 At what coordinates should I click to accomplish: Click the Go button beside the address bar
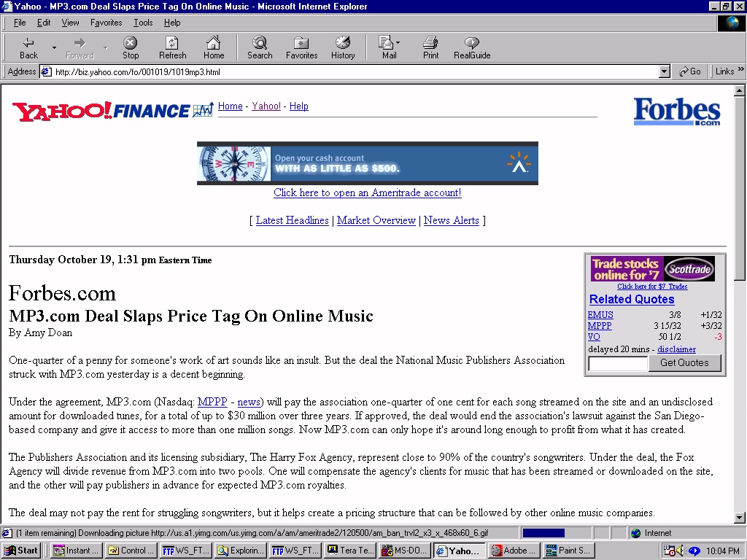(690, 71)
